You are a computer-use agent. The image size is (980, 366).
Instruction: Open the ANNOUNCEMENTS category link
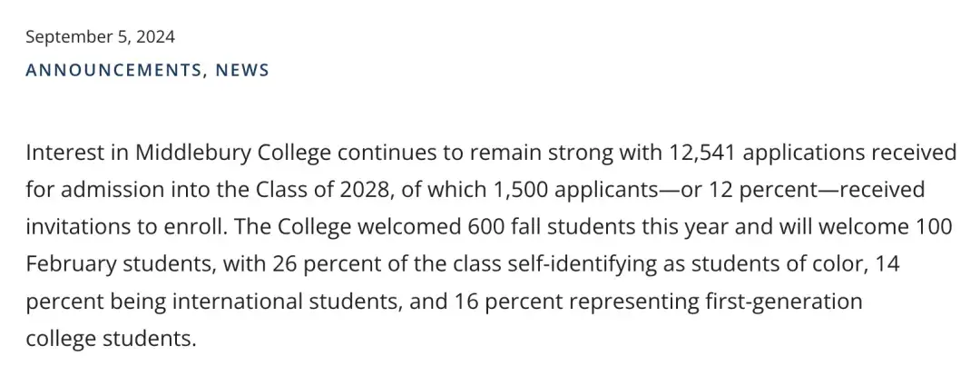coord(113,70)
